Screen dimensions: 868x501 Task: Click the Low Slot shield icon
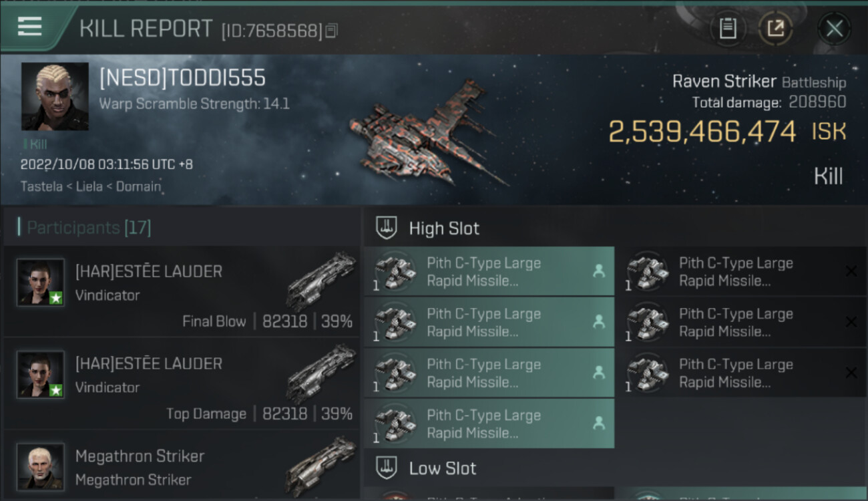point(387,468)
